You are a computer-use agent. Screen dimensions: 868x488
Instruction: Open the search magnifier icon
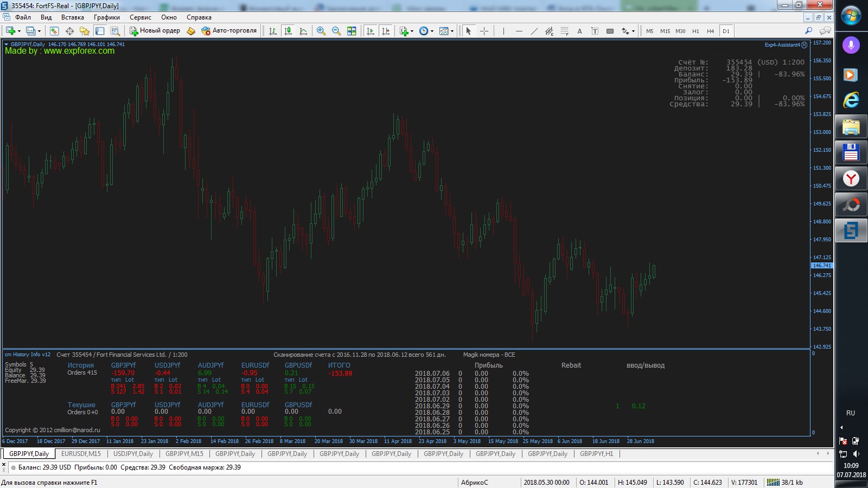click(x=808, y=31)
